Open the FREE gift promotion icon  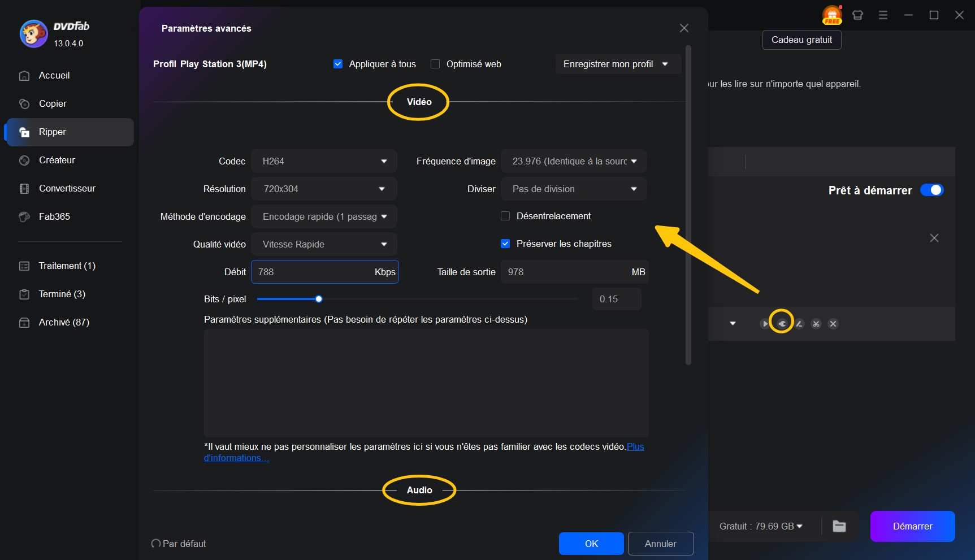click(x=831, y=15)
